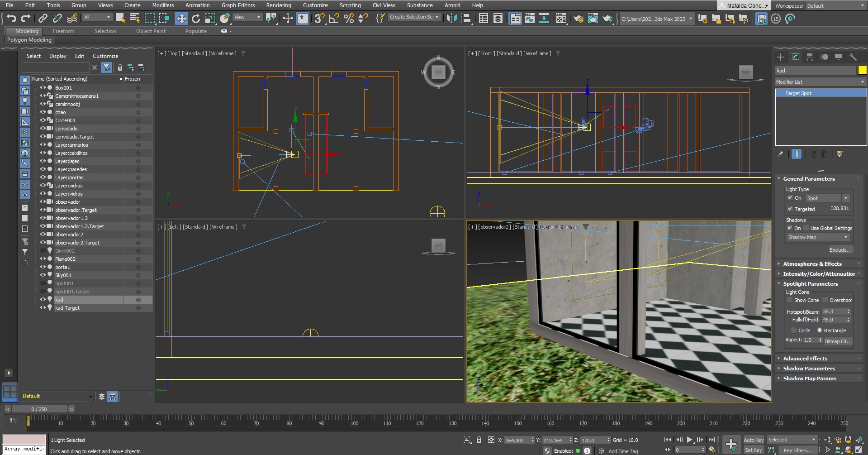Toggle the selection lock padlock icon
Viewport: 868px width, 455px height.
[x=479, y=440]
